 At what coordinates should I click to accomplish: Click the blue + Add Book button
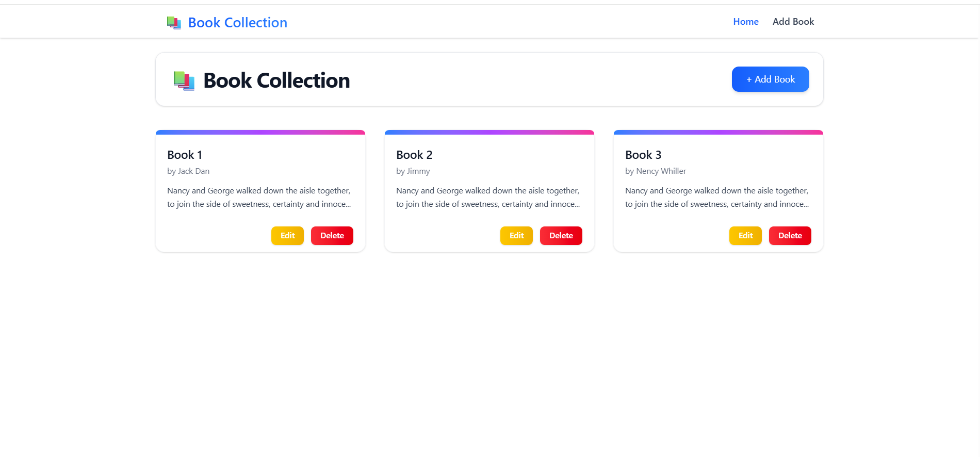(x=770, y=79)
